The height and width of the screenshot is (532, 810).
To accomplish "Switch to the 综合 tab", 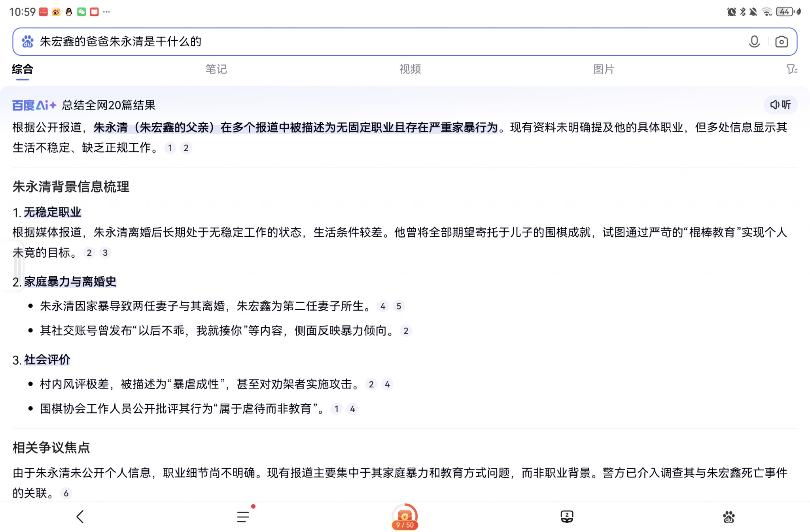I will pyautogui.click(x=23, y=70).
